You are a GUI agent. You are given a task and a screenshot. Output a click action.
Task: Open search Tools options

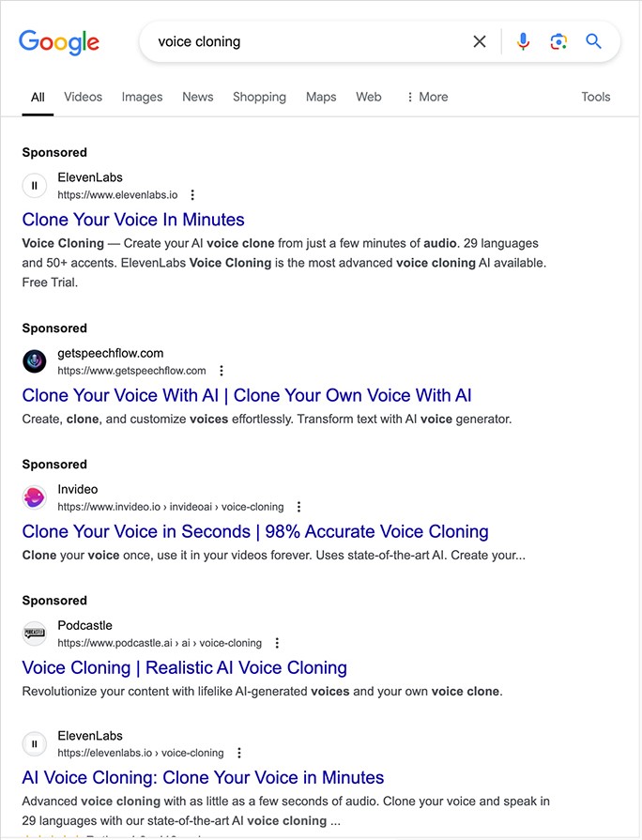point(595,97)
